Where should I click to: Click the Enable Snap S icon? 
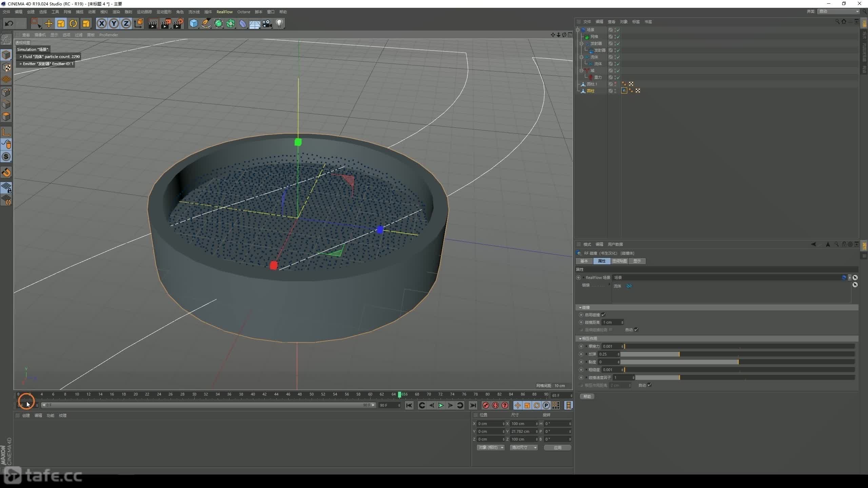point(6,157)
